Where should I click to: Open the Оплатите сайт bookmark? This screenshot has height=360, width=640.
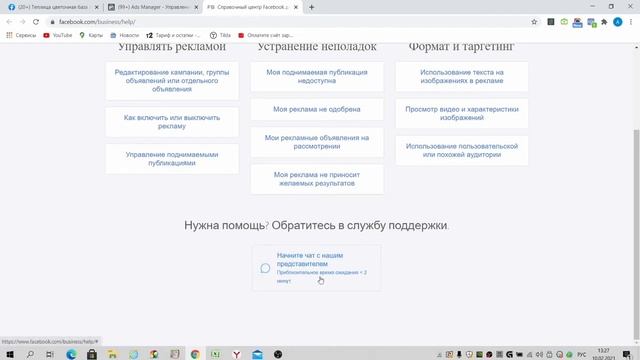point(266,36)
